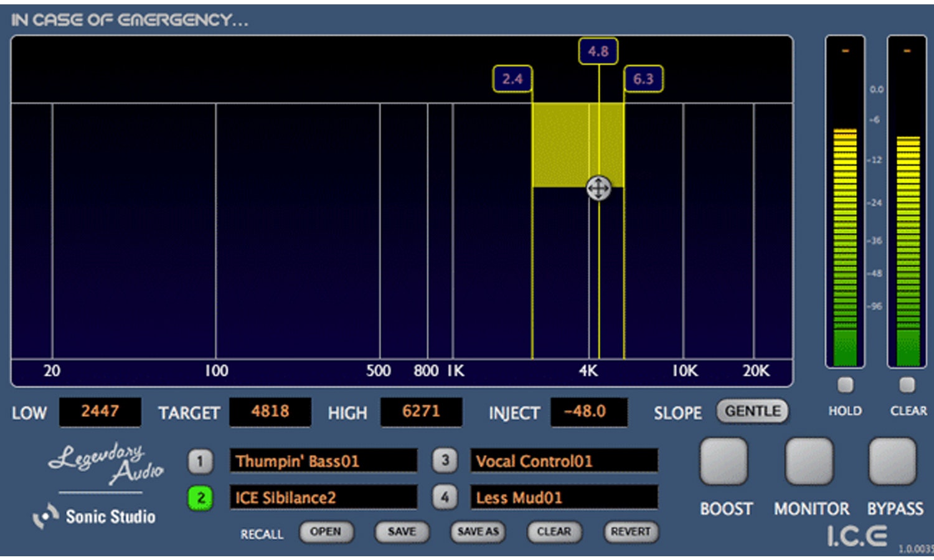Click REVERT to restore the previous preset
934x560 pixels.
click(631, 532)
